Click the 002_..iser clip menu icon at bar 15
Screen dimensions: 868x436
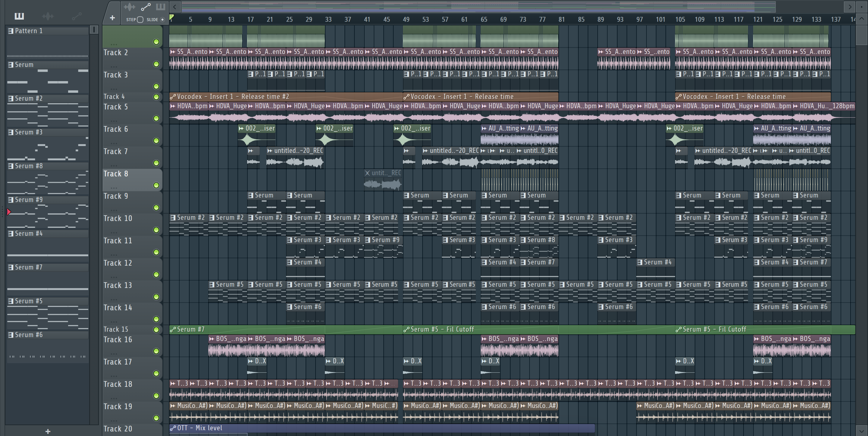coord(241,128)
